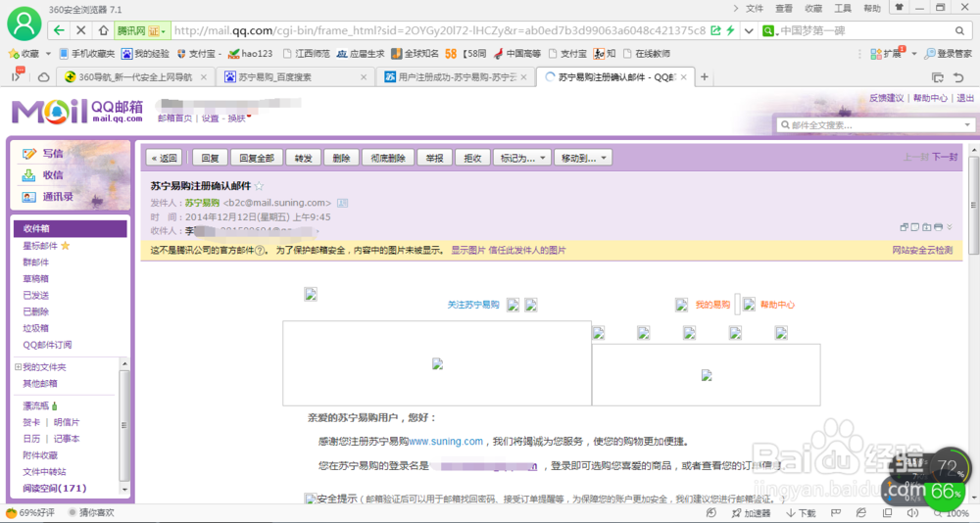Switch to 360导航 tab
This screenshot has height=523, width=980.
135,77
